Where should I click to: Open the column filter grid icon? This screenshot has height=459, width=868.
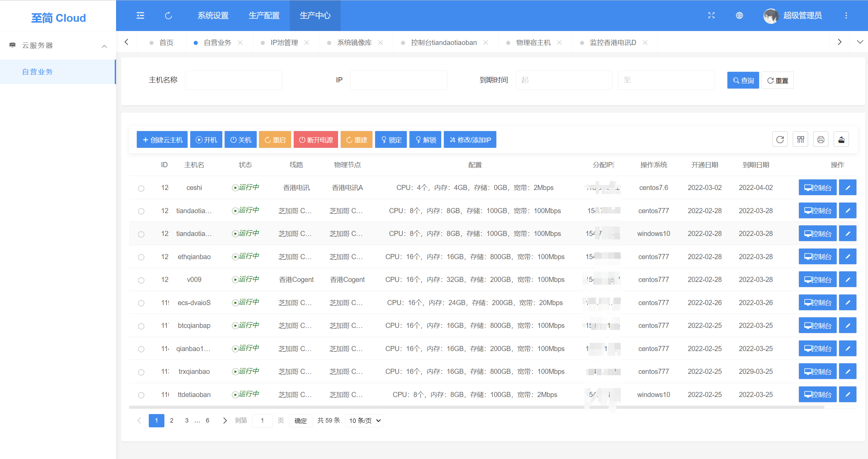pos(801,139)
